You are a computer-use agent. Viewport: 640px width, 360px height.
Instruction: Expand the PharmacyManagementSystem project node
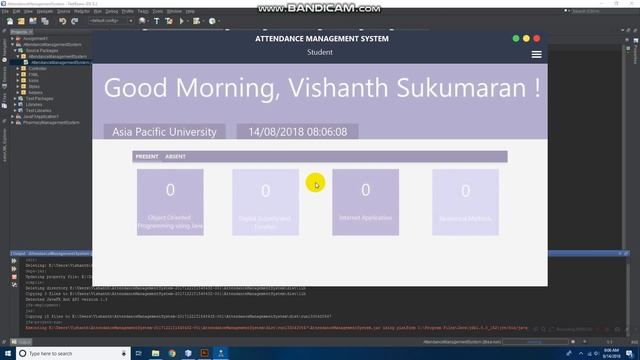click(13, 122)
